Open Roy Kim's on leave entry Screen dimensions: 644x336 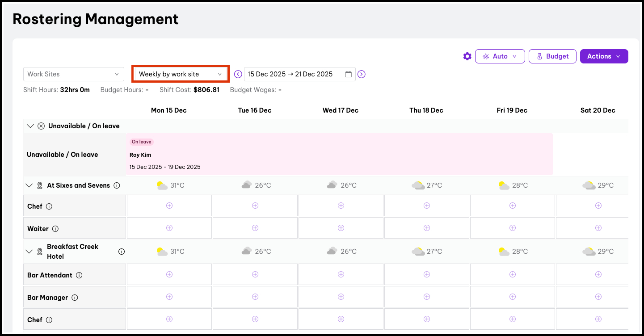tap(339, 155)
